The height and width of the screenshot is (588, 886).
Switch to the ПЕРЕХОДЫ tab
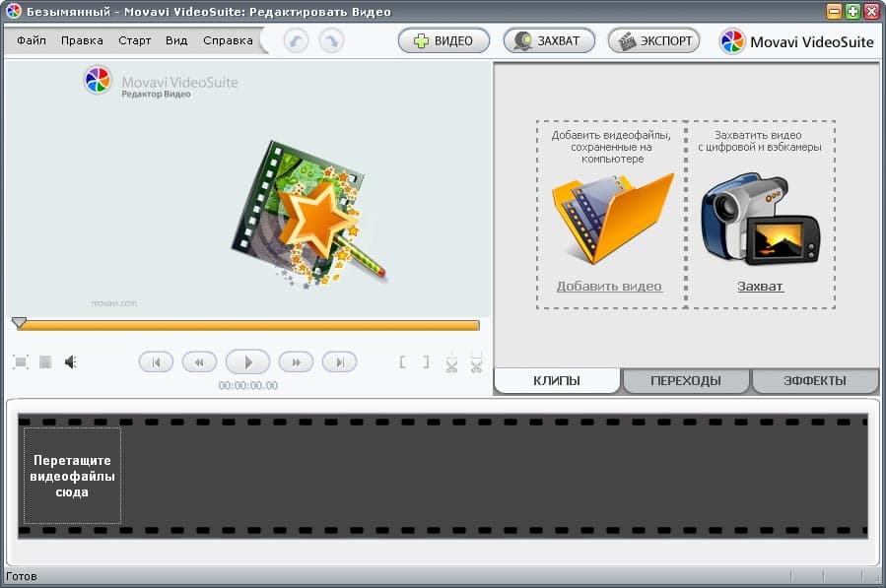685,381
